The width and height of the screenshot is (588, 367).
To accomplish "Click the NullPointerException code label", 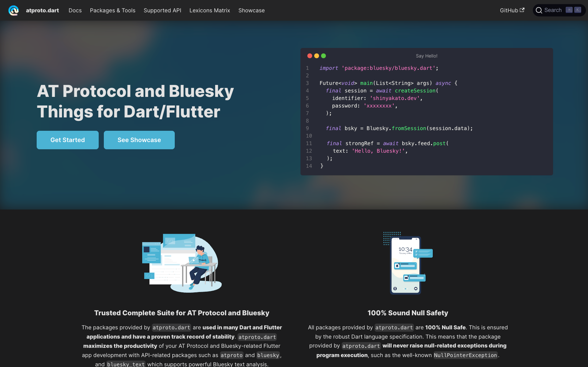I will click(465, 355).
